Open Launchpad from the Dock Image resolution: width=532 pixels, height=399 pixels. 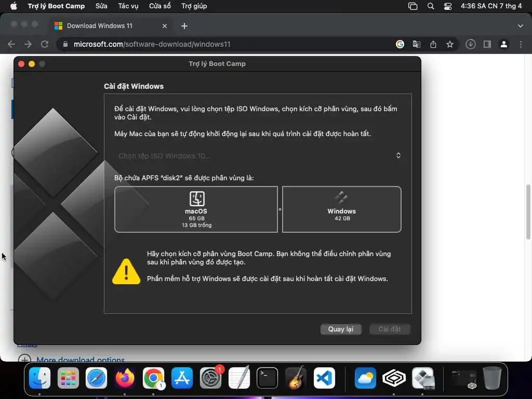click(68, 378)
